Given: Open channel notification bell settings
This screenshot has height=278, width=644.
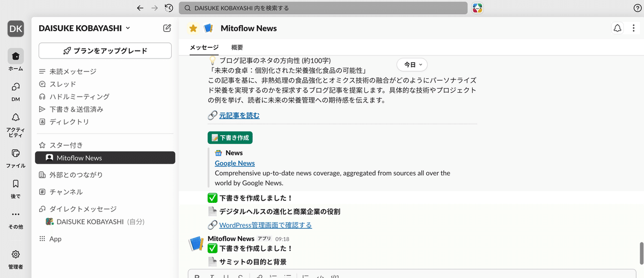Looking at the screenshot, I should pos(617,28).
